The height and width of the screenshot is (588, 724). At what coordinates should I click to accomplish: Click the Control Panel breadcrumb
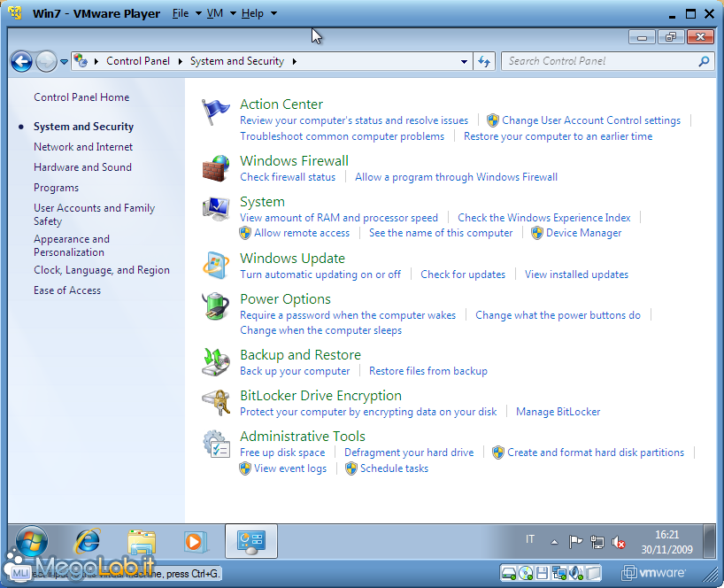pyautogui.click(x=138, y=61)
